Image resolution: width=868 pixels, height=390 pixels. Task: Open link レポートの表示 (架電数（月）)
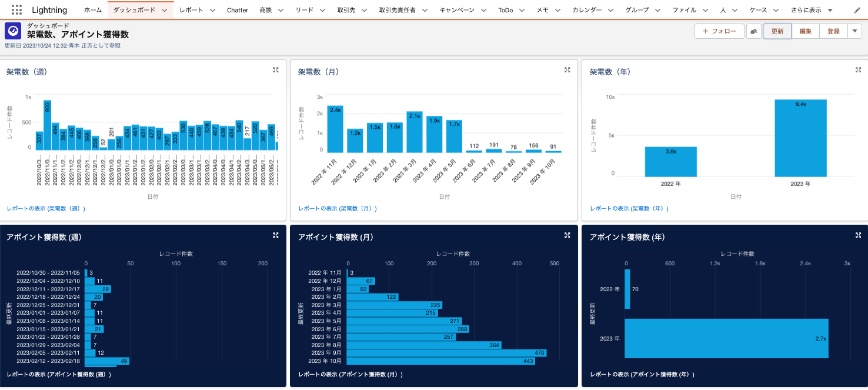(x=338, y=208)
